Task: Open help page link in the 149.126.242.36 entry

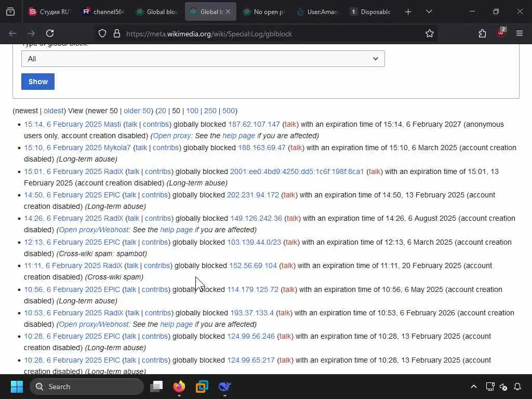Action: point(176,230)
